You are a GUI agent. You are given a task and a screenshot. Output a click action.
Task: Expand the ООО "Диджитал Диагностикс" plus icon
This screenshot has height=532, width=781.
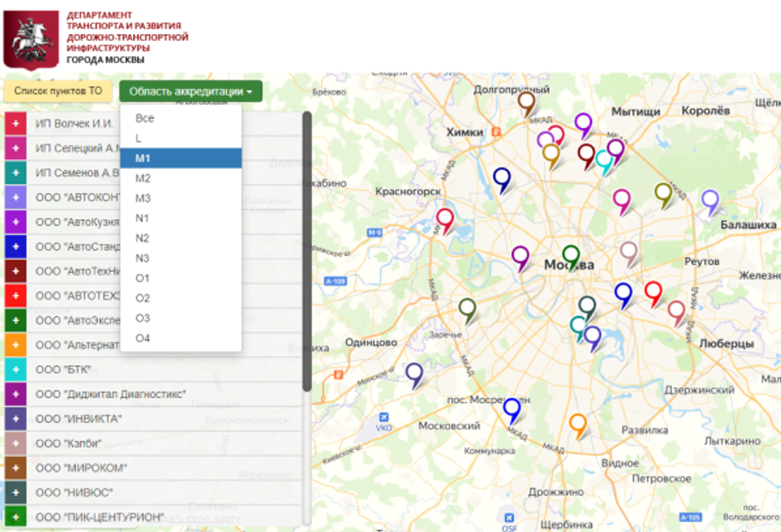pyautogui.click(x=16, y=394)
